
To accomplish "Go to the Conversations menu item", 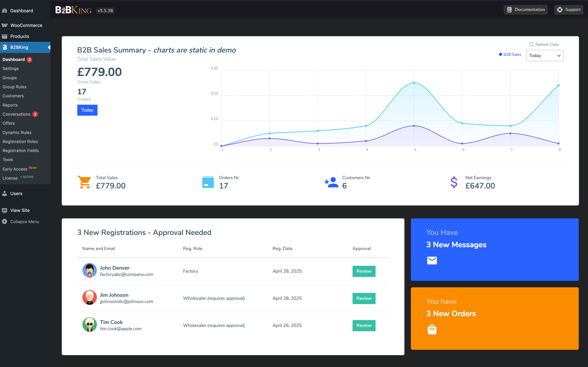I will [17, 114].
